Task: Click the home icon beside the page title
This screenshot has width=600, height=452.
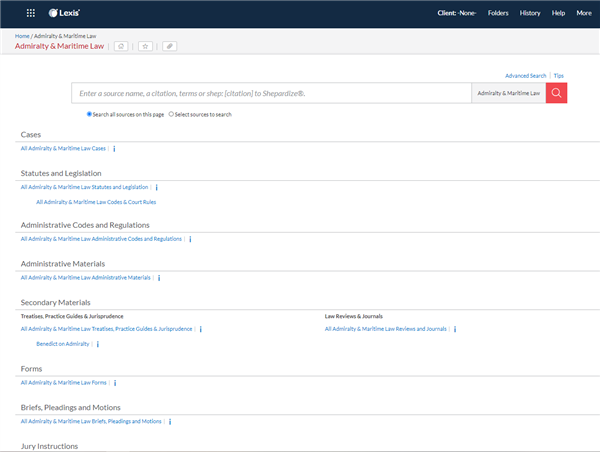Action: [x=121, y=46]
